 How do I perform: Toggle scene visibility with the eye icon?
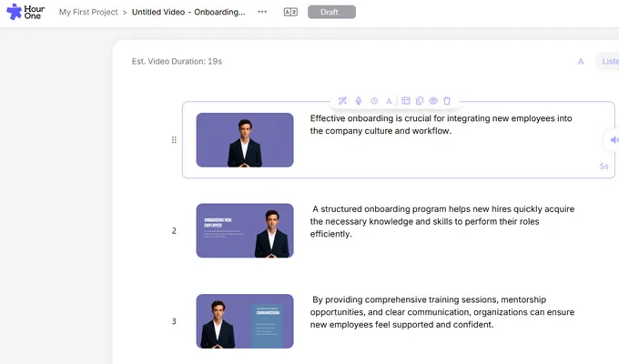pos(433,101)
